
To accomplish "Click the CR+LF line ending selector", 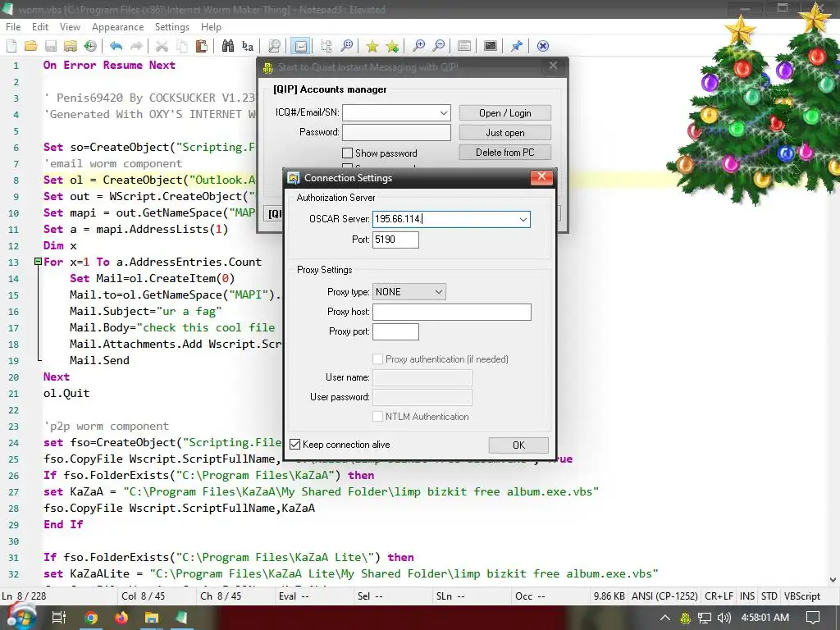I will pos(719,596).
